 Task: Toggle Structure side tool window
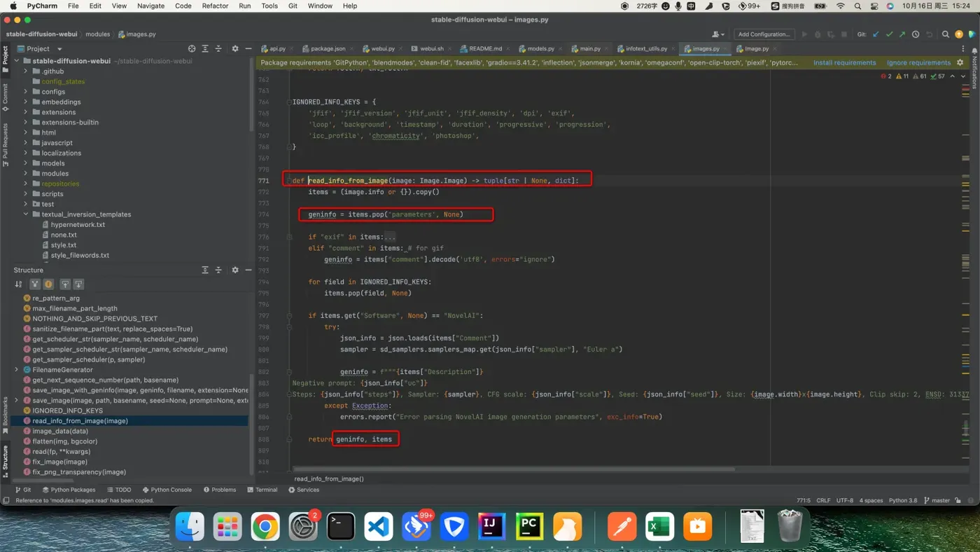point(5,461)
